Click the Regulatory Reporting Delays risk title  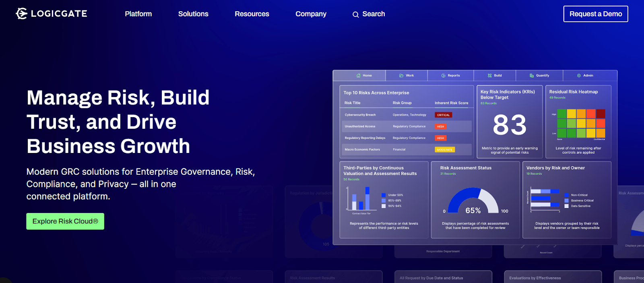[x=365, y=138]
